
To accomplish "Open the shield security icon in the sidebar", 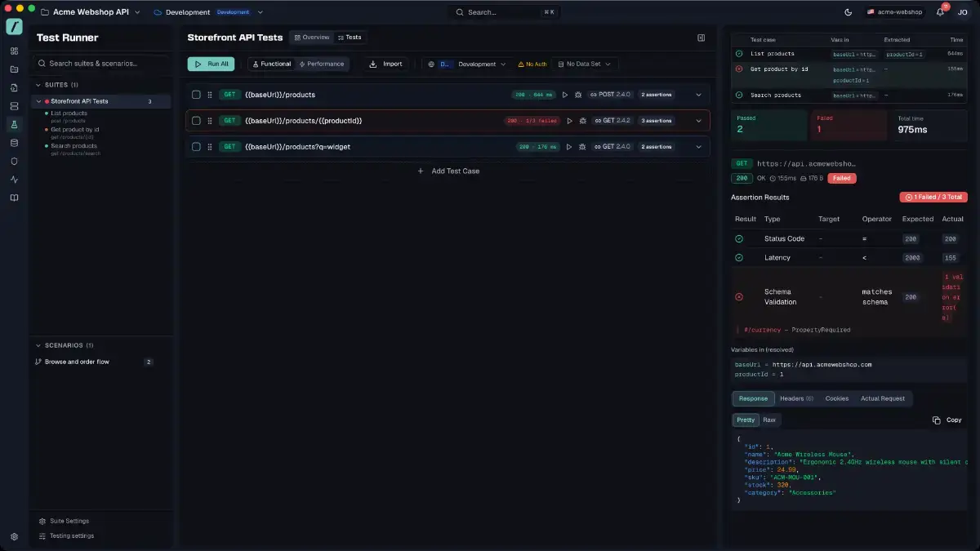I will (14, 161).
